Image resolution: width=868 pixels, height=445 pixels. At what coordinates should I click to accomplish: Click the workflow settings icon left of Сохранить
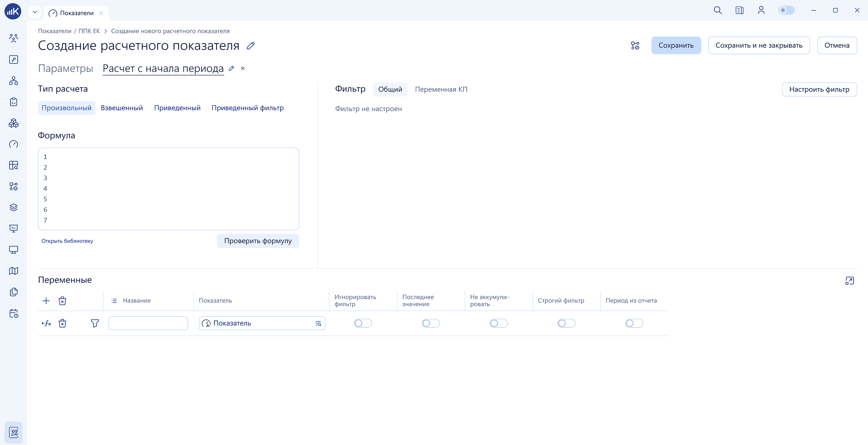pyautogui.click(x=635, y=46)
